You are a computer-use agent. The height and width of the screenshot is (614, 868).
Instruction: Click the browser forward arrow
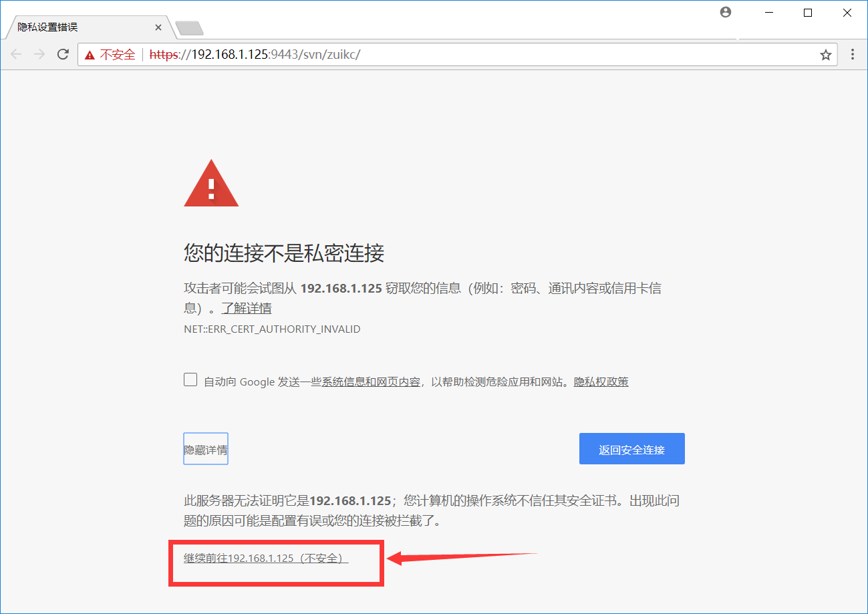(39, 55)
